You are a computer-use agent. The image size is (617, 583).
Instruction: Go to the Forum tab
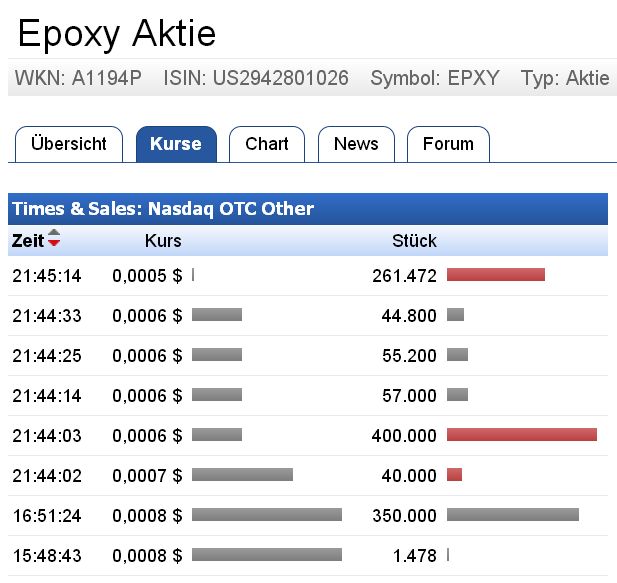(x=448, y=144)
